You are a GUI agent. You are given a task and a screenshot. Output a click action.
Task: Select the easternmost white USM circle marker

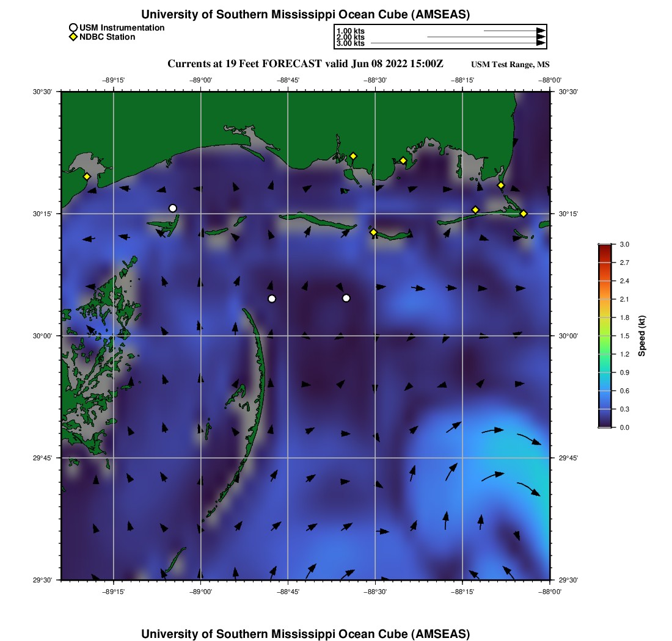(346, 298)
